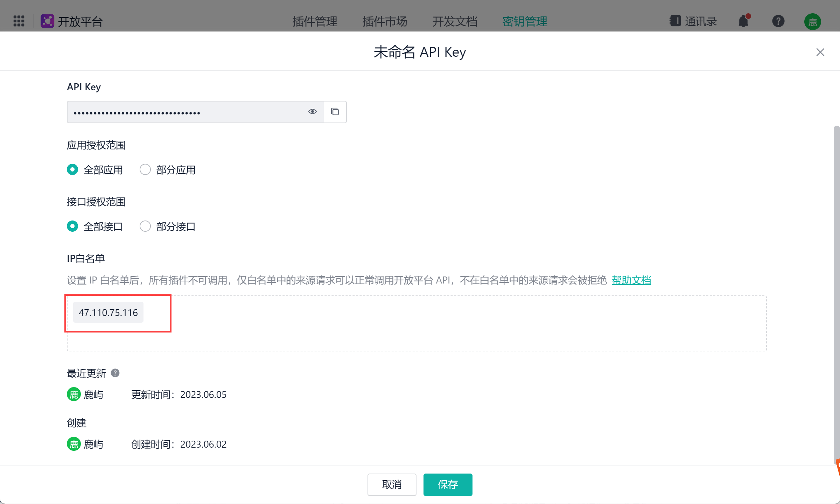Screen dimensions: 840x504
Task: Open the notification bell
Action: (743, 21)
